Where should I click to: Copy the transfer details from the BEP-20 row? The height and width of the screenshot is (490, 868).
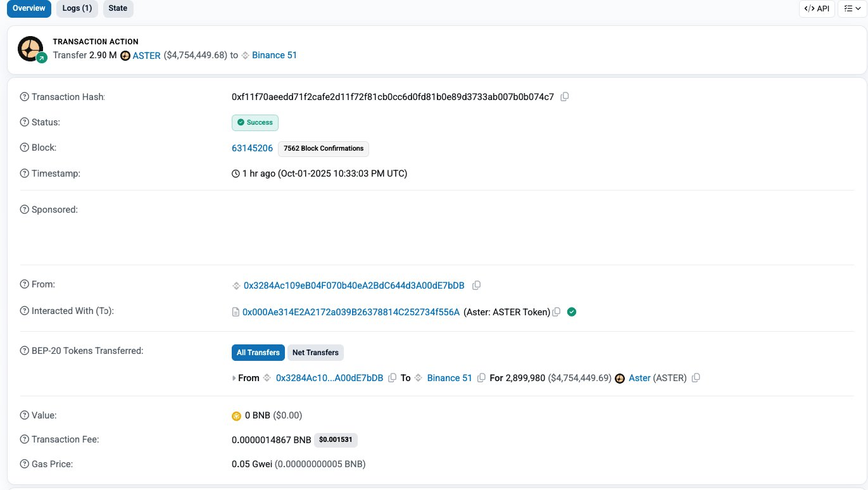(x=696, y=377)
